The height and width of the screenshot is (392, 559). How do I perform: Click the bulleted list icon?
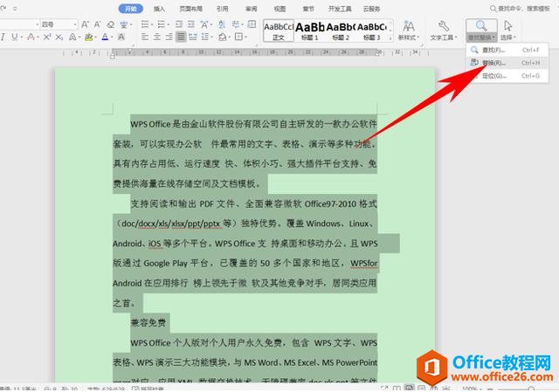145,24
